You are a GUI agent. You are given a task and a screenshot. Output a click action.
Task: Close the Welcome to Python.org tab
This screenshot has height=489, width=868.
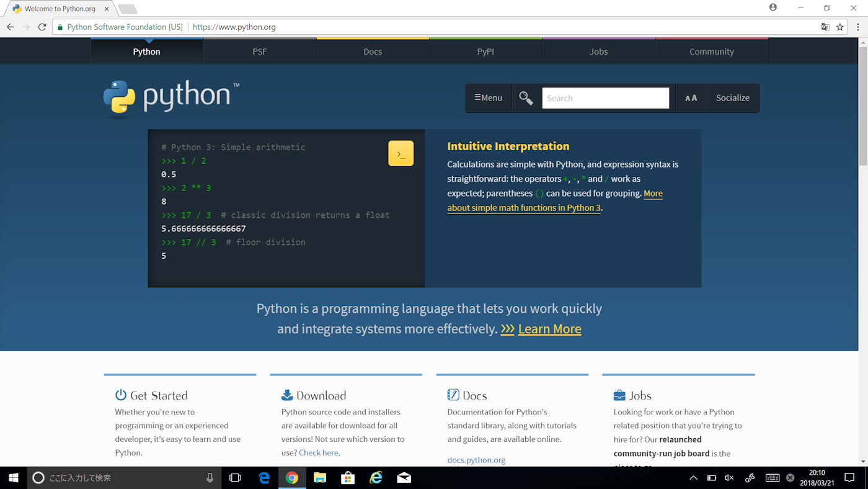(107, 9)
